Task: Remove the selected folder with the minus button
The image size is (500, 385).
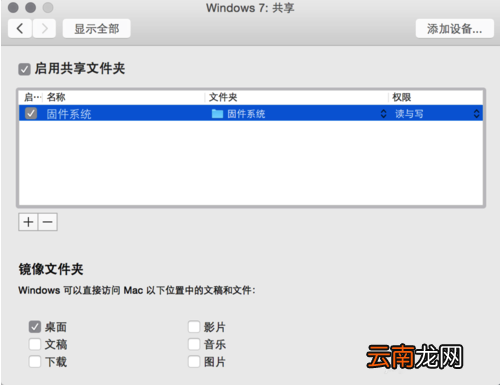Action: click(48, 222)
